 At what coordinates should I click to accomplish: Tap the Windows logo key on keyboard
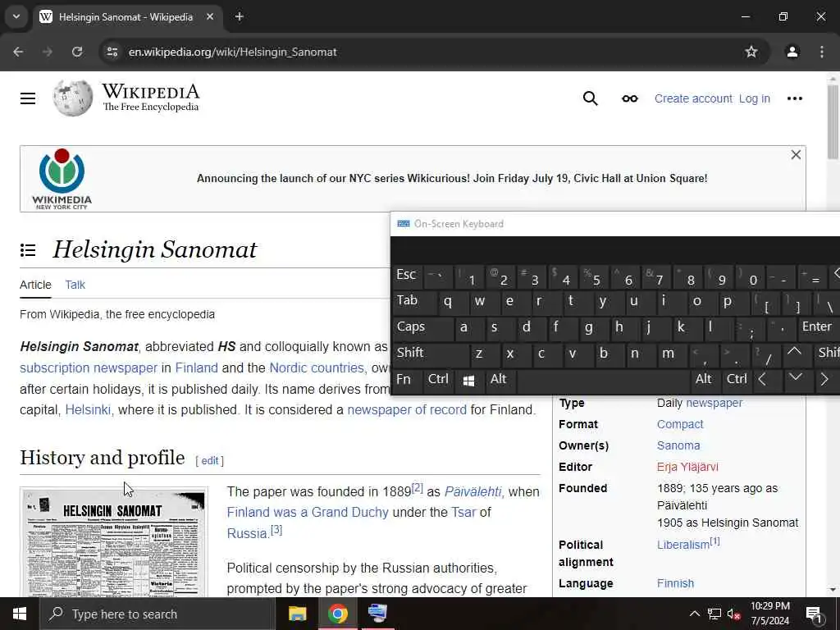[x=468, y=381]
